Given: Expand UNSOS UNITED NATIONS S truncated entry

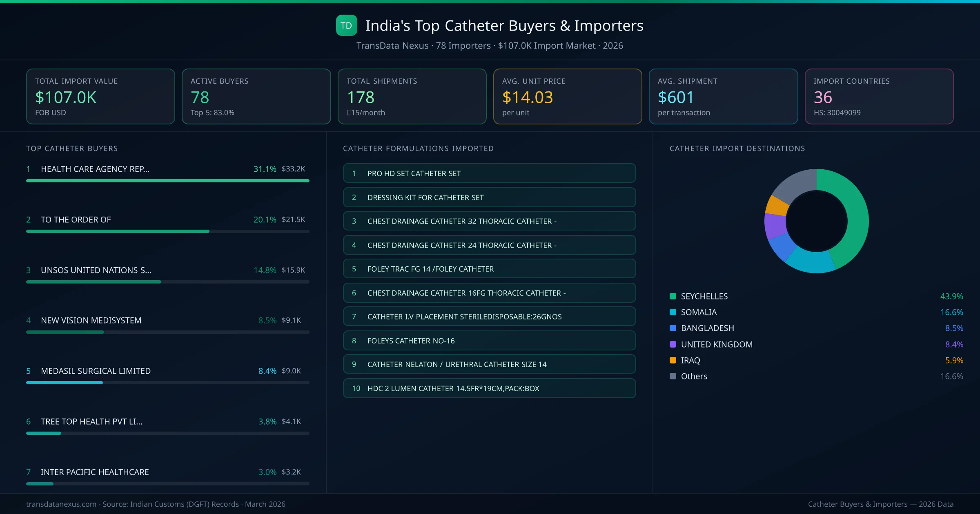Looking at the screenshot, I should tap(96, 270).
